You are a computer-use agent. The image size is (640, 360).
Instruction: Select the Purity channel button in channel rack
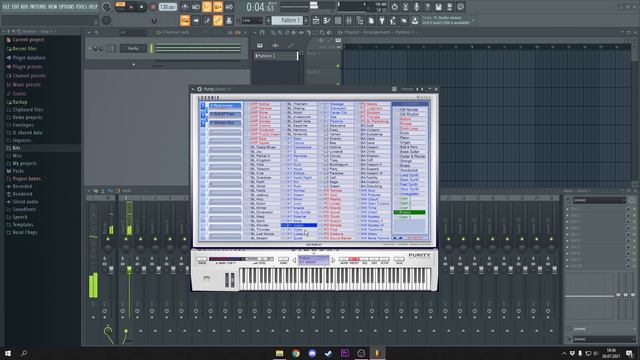tap(133, 49)
